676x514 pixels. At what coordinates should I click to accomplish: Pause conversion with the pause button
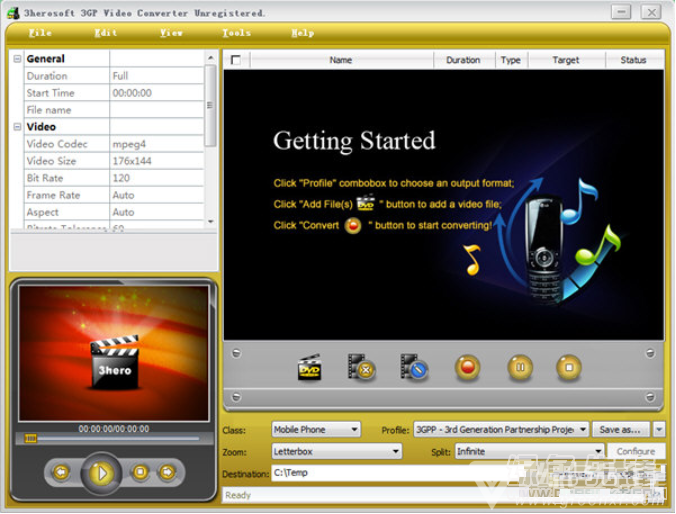[x=520, y=368]
